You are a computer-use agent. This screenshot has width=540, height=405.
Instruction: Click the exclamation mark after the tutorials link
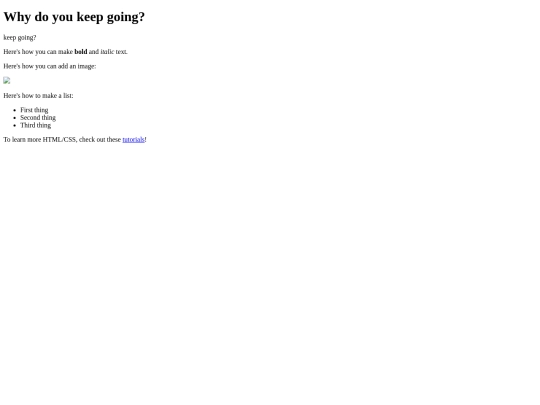click(145, 139)
